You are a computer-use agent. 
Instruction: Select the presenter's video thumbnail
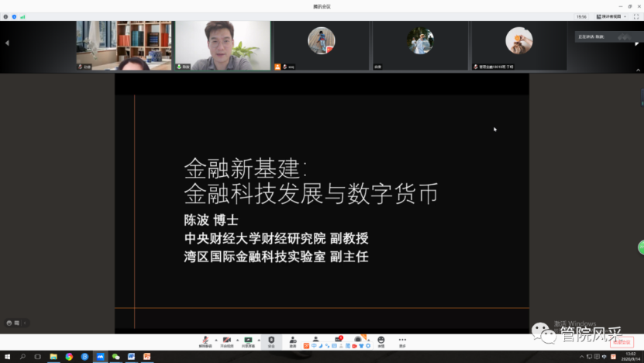[222, 46]
